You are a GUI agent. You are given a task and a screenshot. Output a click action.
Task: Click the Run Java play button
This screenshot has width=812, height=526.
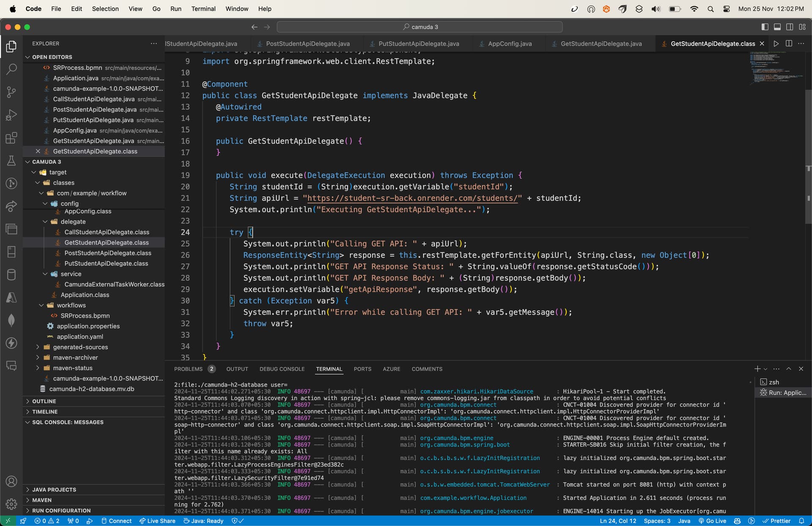tap(776, 44)
